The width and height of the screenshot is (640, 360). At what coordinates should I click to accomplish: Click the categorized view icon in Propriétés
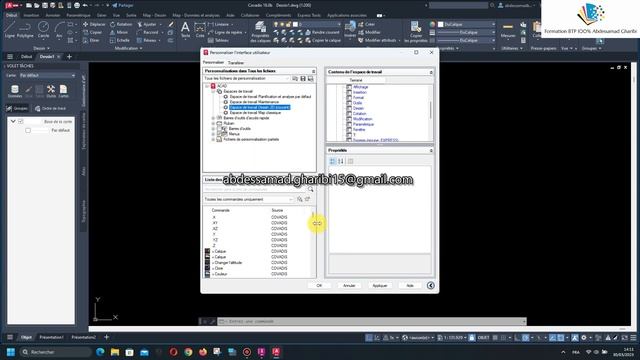[333, 161]
